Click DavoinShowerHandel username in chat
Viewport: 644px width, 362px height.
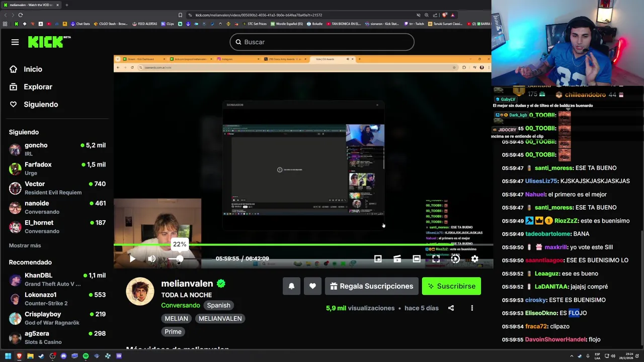coord(555,339)
